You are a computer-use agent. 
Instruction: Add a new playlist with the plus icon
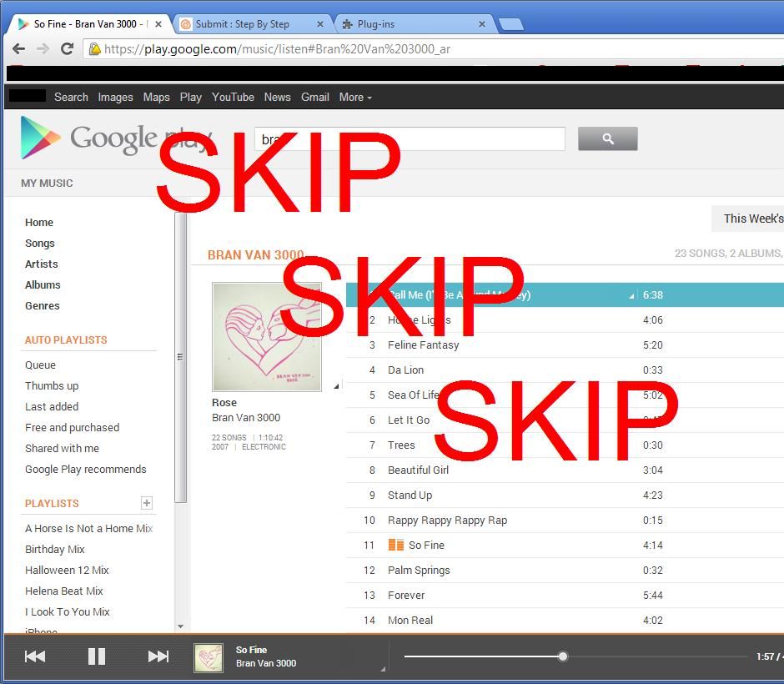pos(147,503)
